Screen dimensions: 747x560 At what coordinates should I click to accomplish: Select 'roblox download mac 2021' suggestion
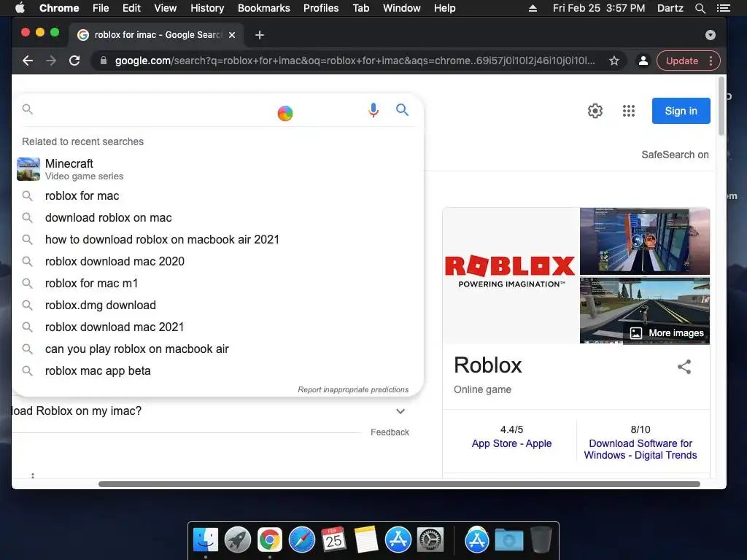pos(217,327)
